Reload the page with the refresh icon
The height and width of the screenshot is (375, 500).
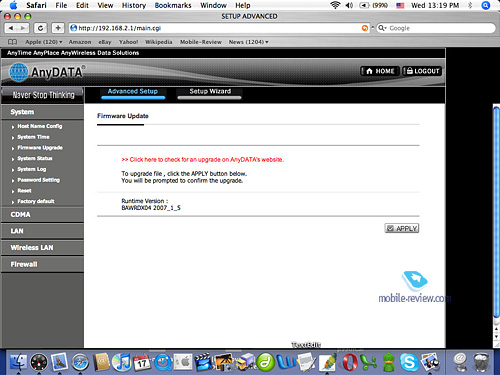click(40, 28)
